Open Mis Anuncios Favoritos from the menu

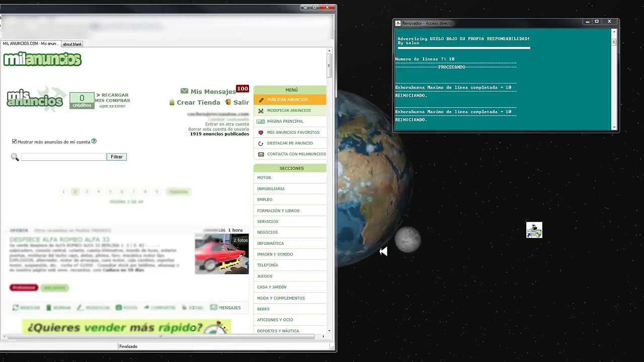coord(290,132)
